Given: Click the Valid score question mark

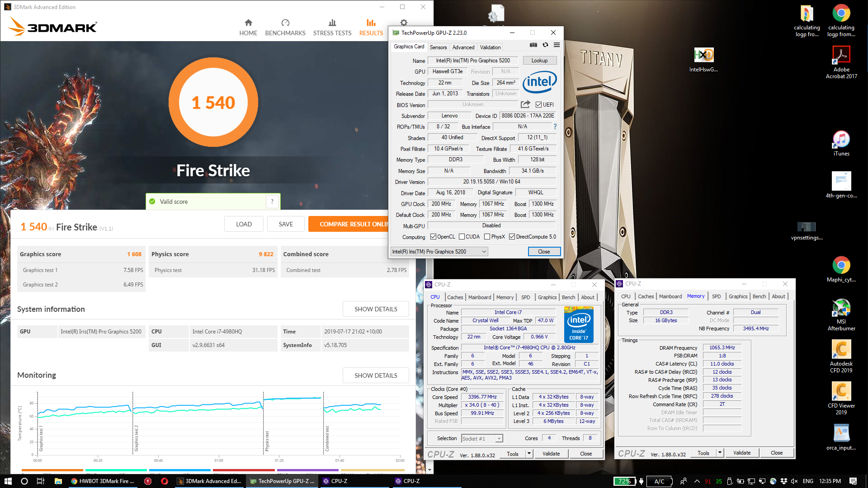Looking at the screenshot, I should [272, 202].
